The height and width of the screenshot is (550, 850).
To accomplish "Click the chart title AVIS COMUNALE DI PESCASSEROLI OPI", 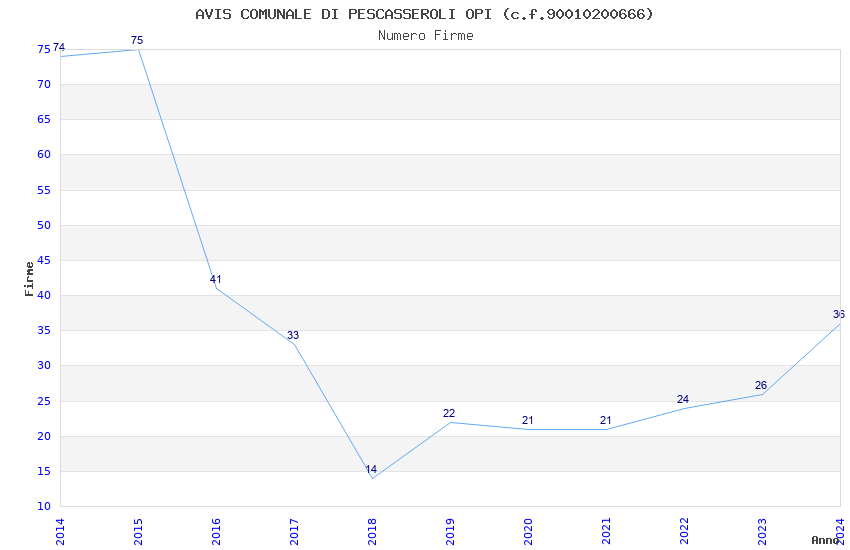I will tap(424, 14).
